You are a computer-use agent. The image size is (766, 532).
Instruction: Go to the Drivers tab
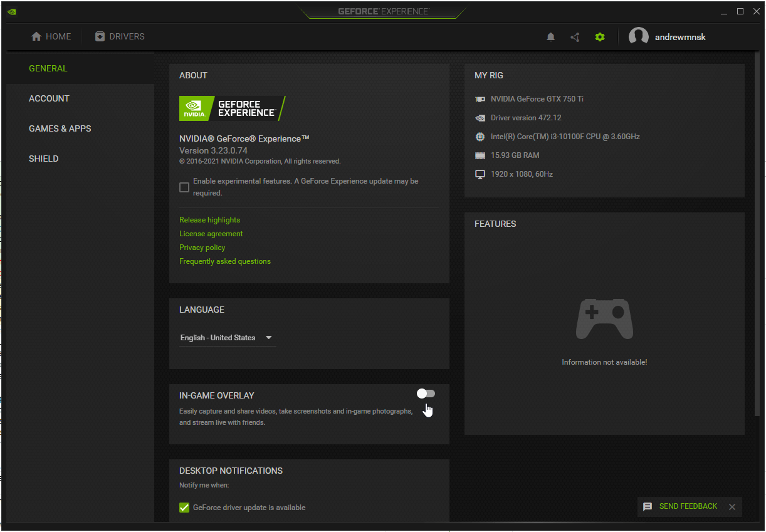tap(120, 36)
